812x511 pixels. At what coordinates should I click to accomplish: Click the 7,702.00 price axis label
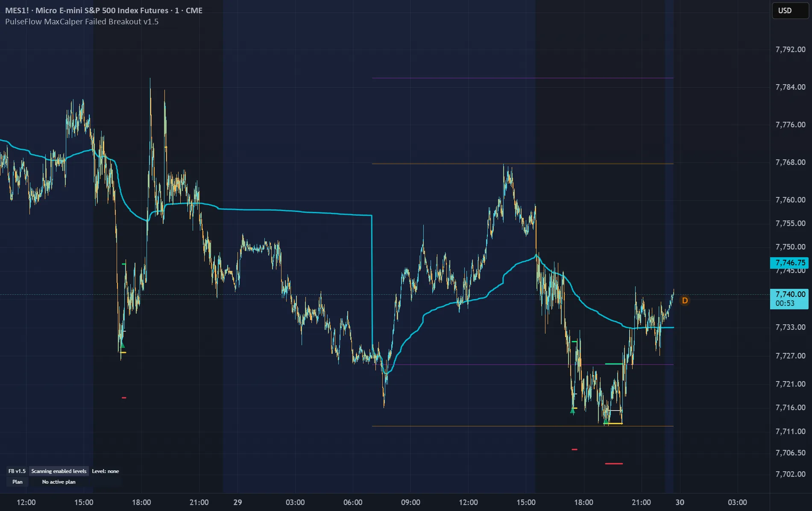[790, 474]
